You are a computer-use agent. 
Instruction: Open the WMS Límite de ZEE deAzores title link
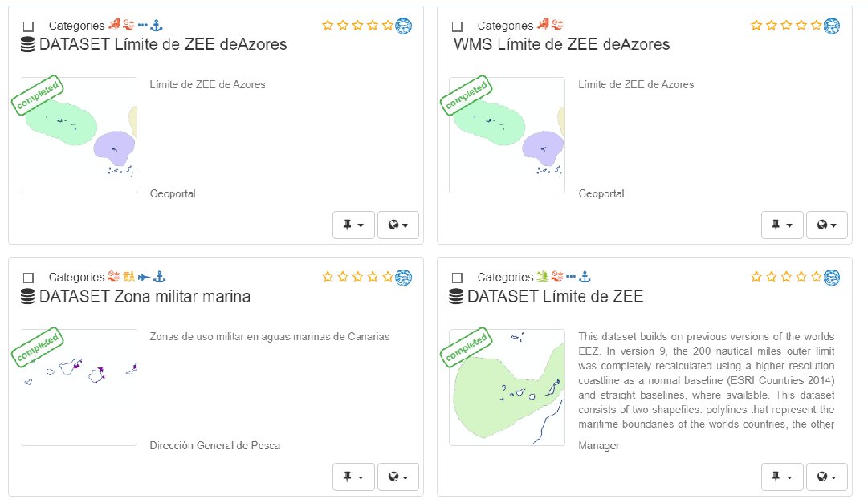[x=561, y=44]
